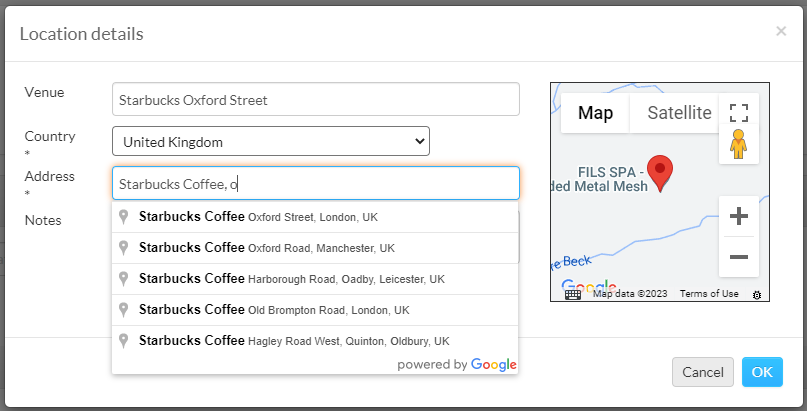
Task: Select the Street View pegman icon
Action: click(x=739, y=144)
